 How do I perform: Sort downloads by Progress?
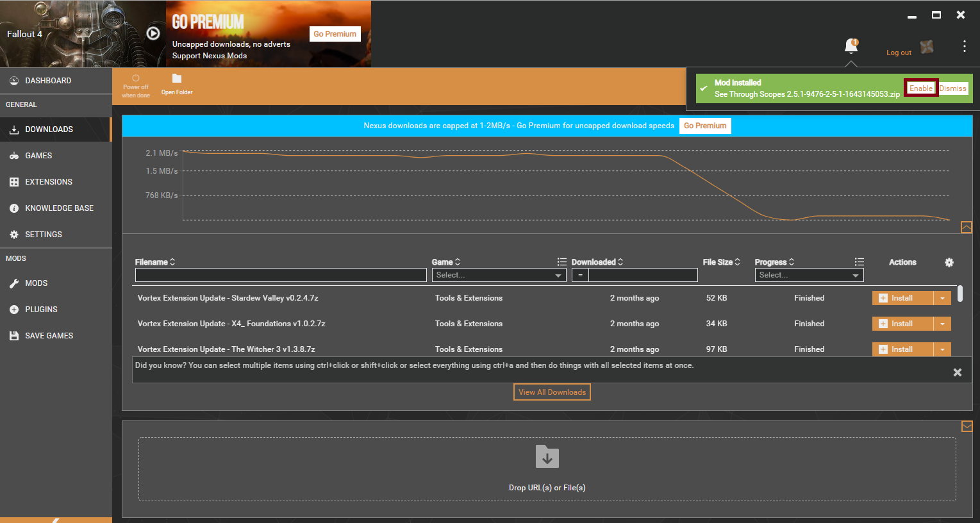point(775,262)
